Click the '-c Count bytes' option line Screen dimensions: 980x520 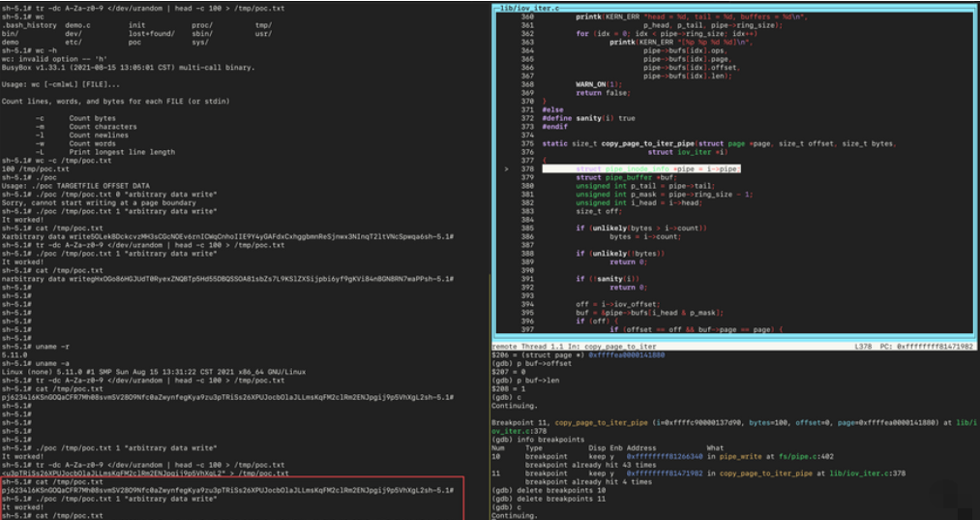pyautogui.click(x=75, y=118)
